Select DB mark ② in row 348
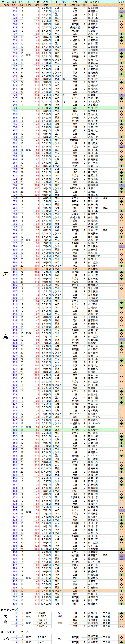The image size is (125, 644). click(x=64, y=102)
